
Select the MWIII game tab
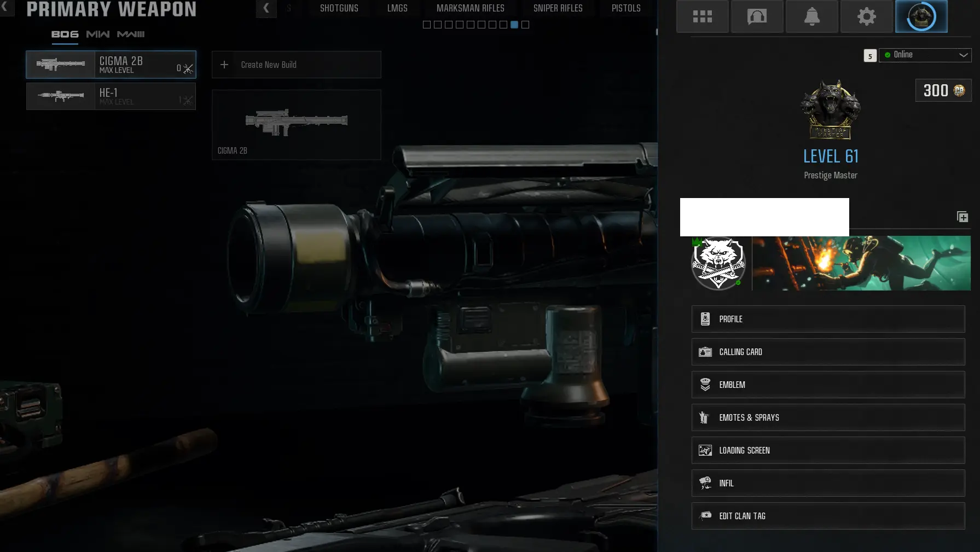(x=131, y=34)
